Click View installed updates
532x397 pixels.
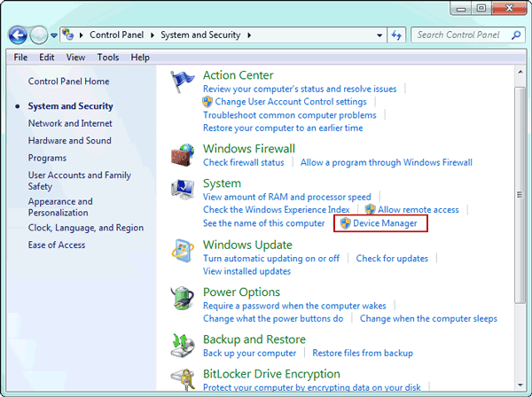click(x=246, y=271)
